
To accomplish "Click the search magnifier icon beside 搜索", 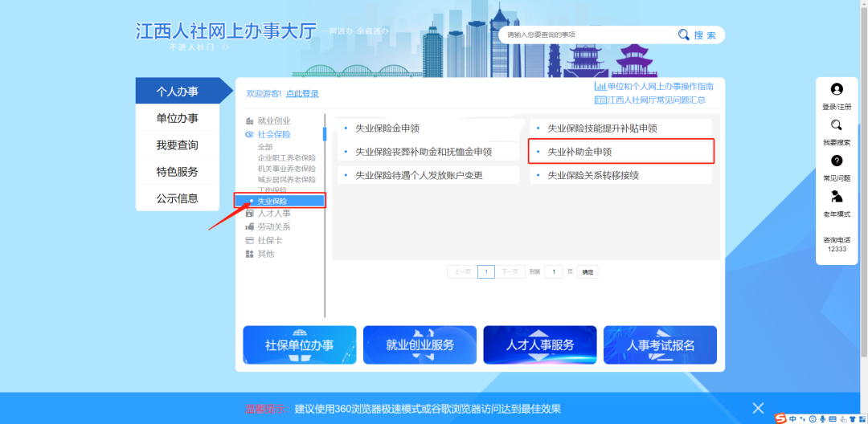I will tap(684, 35).
